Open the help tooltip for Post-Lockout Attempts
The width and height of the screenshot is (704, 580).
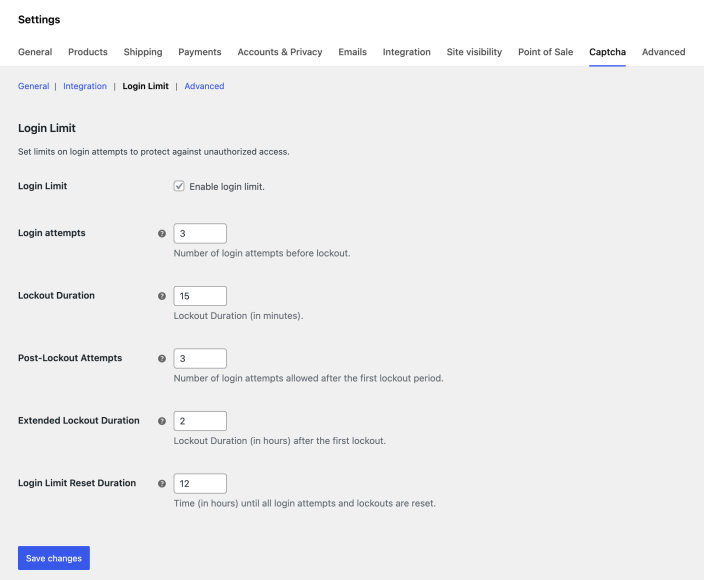(162, 358)
